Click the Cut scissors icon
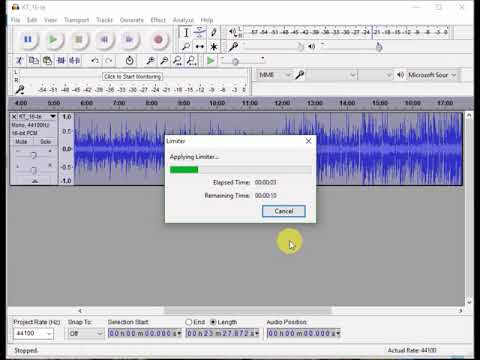480x360 pixels. coord(19,61)
